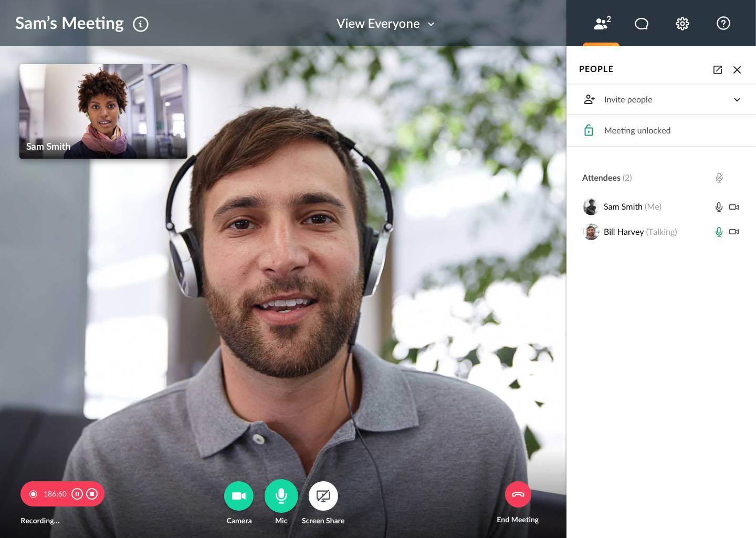Screen dimensions: 756x538
Task: Mute all attendees icon
Action: point(719,178)
